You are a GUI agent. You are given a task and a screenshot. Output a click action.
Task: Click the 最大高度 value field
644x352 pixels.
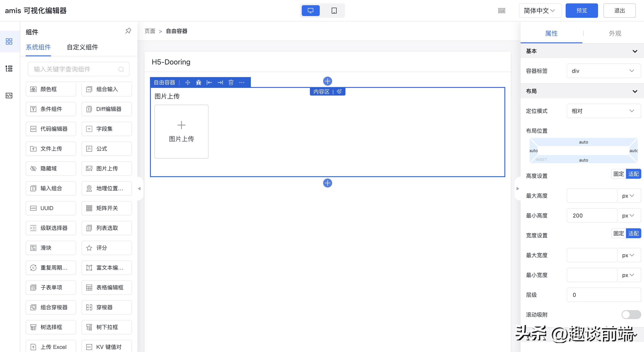(592, 196)
